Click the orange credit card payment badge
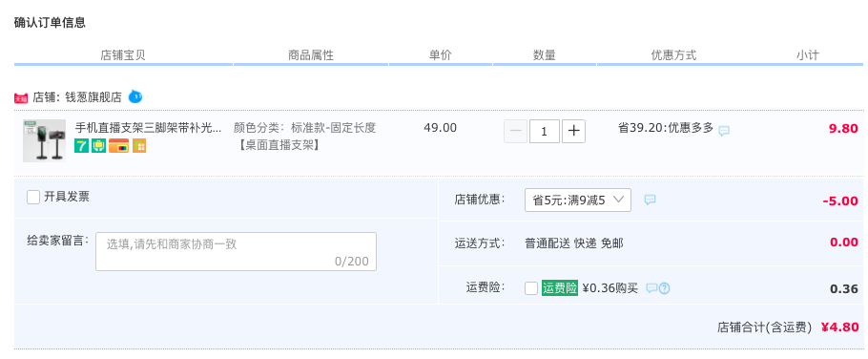This screenshot has height=359, width=868. tap(119, 146)
